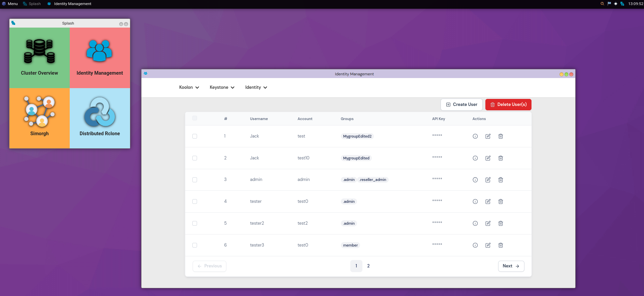Screen dimensions: 644x296
Task: Delete user Jack in account test
Action: click(x=501, y=136)
